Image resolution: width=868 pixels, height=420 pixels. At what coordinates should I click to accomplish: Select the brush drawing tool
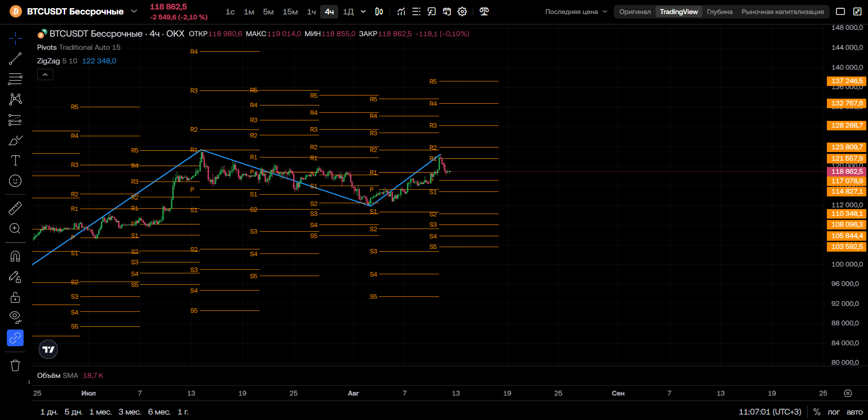(15, 140)
